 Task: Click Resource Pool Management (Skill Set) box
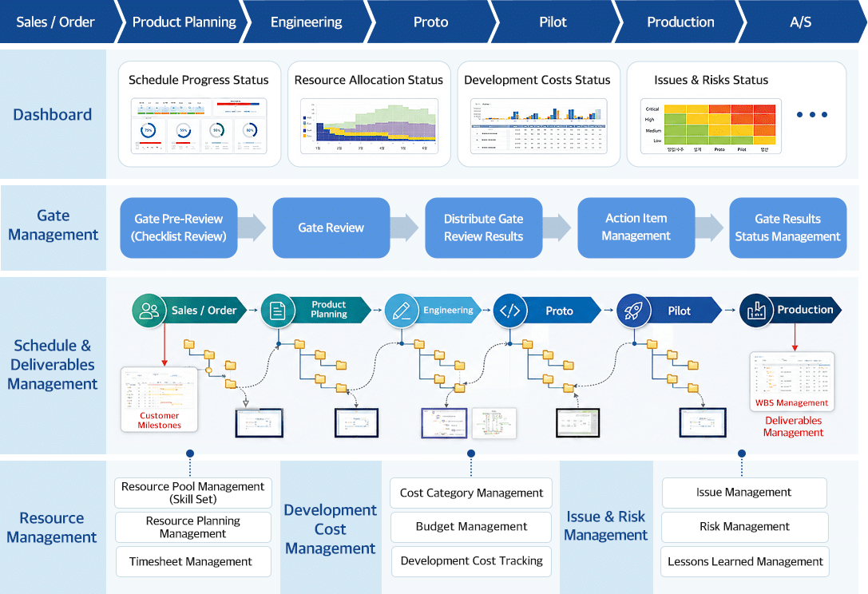coord(192,493)
